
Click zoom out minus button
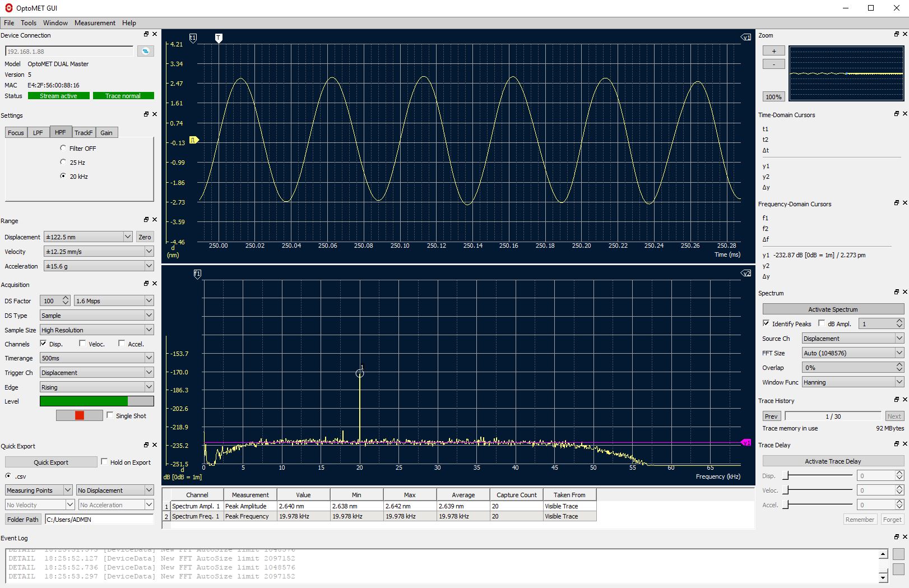pyautogui.click(x=774, y=64)
